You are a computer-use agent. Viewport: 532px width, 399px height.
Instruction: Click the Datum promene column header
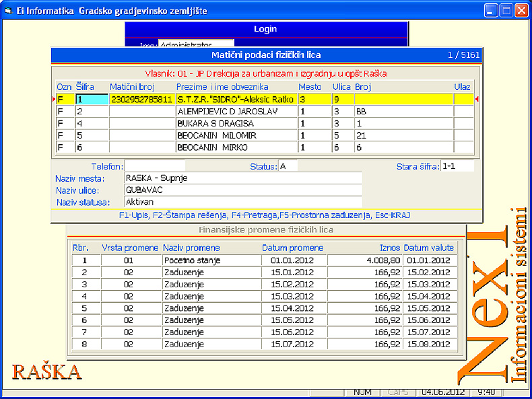(x=292, y=248)
